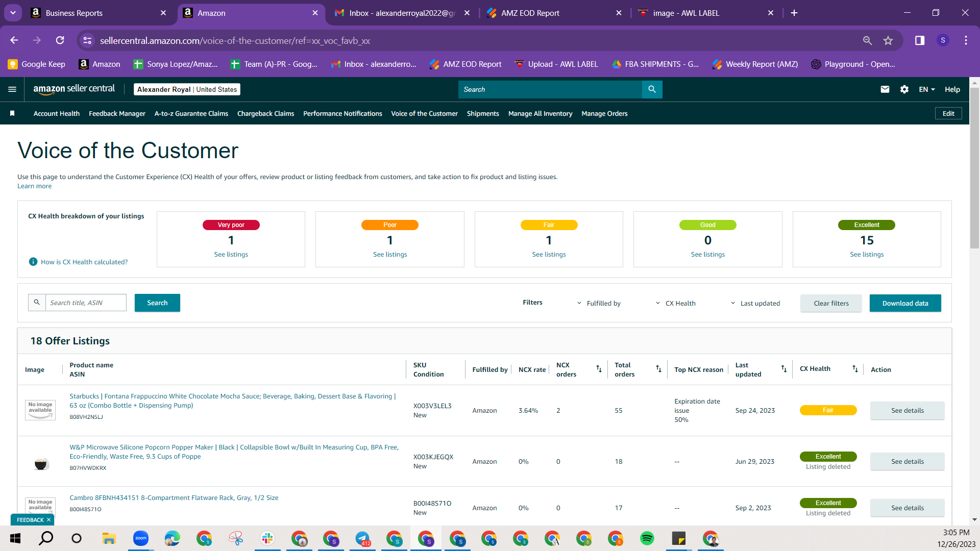Click the browser address bar URL

235,40
